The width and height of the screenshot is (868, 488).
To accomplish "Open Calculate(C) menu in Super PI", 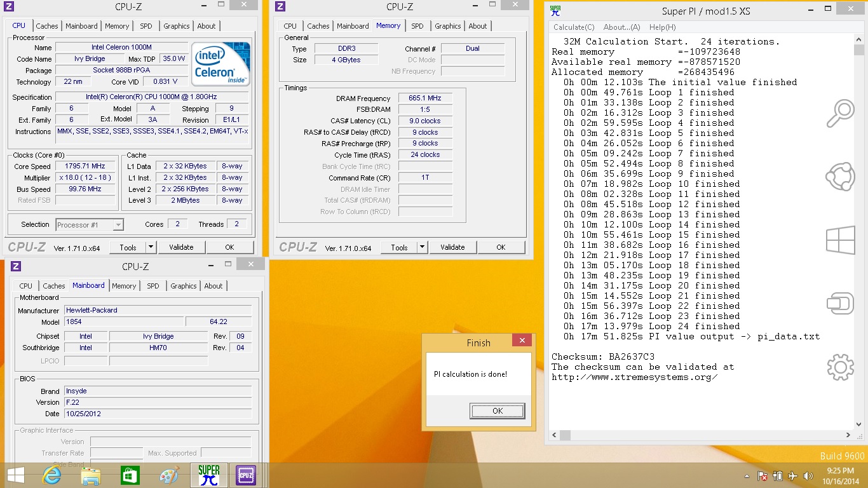I will [574, 27].
